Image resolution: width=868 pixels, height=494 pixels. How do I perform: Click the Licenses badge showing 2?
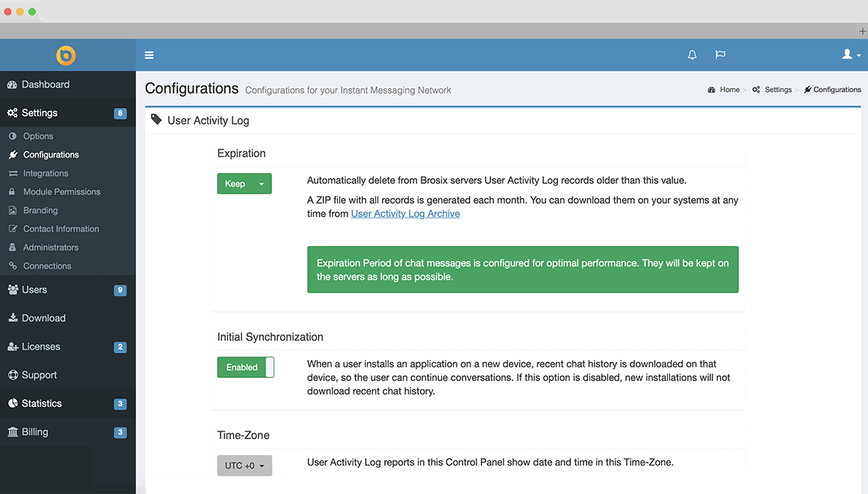(120, 347)
